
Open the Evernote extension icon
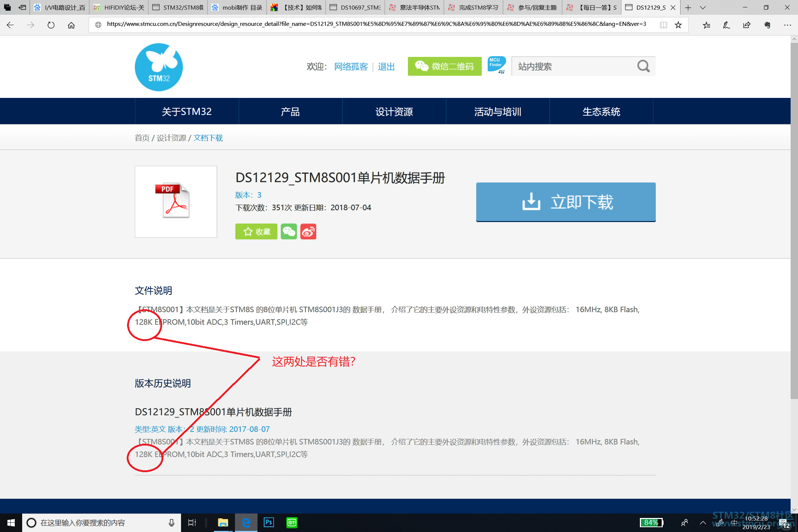tap(767, 25)
